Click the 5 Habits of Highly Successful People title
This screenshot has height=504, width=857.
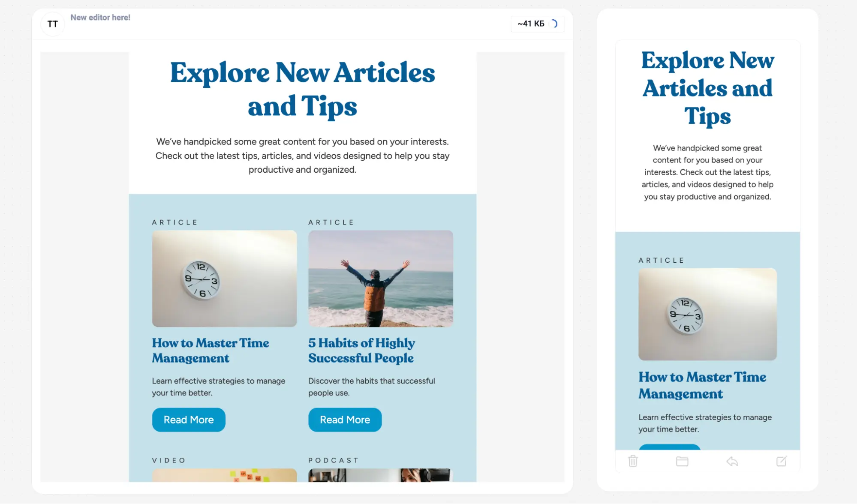(x=362, y=350)
